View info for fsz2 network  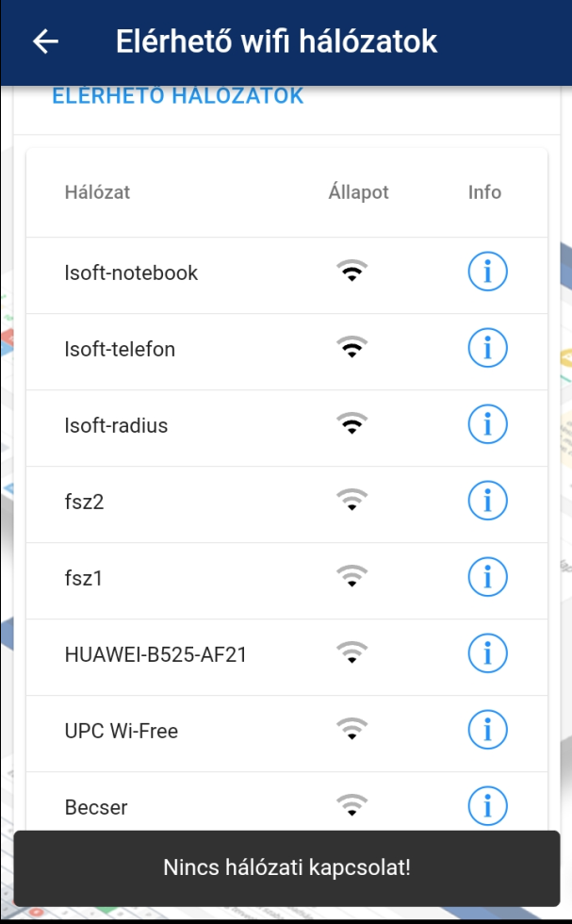tap(487, 503)
